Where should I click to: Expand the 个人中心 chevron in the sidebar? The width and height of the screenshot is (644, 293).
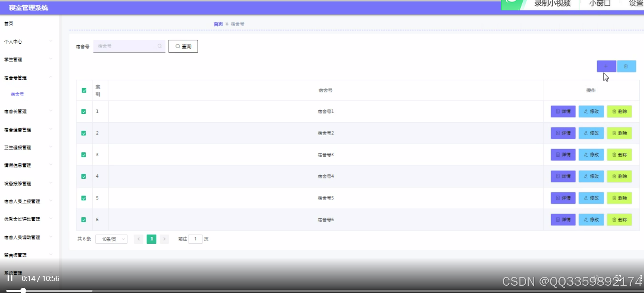51,41
